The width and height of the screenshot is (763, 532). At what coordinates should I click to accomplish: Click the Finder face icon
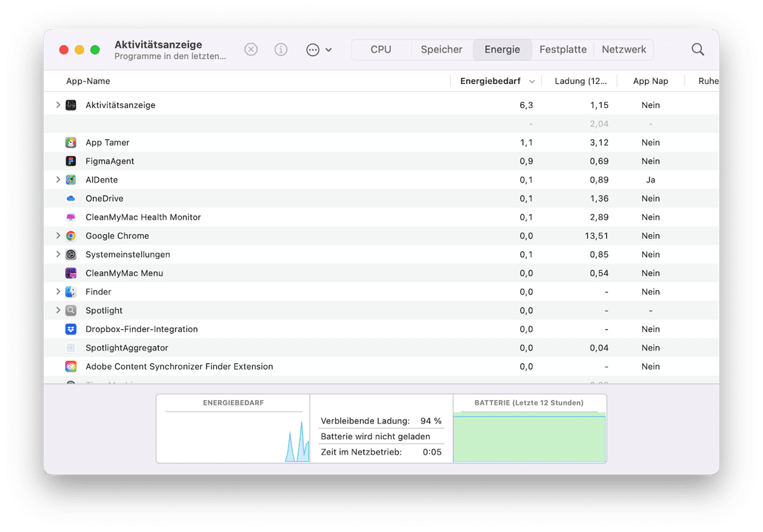(x=71, y=292)
